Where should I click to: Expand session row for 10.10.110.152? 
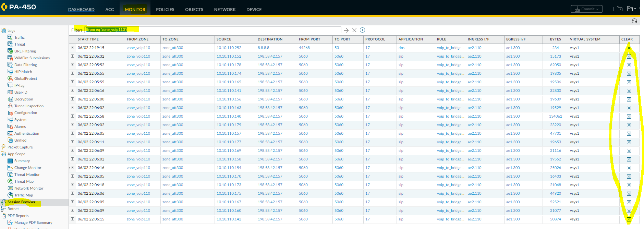point(72,56)
